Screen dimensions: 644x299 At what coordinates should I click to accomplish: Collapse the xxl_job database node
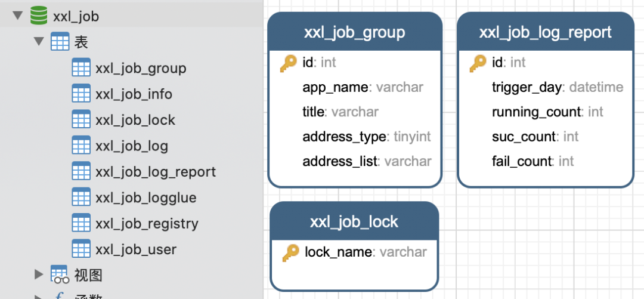(x=17, y=16)
